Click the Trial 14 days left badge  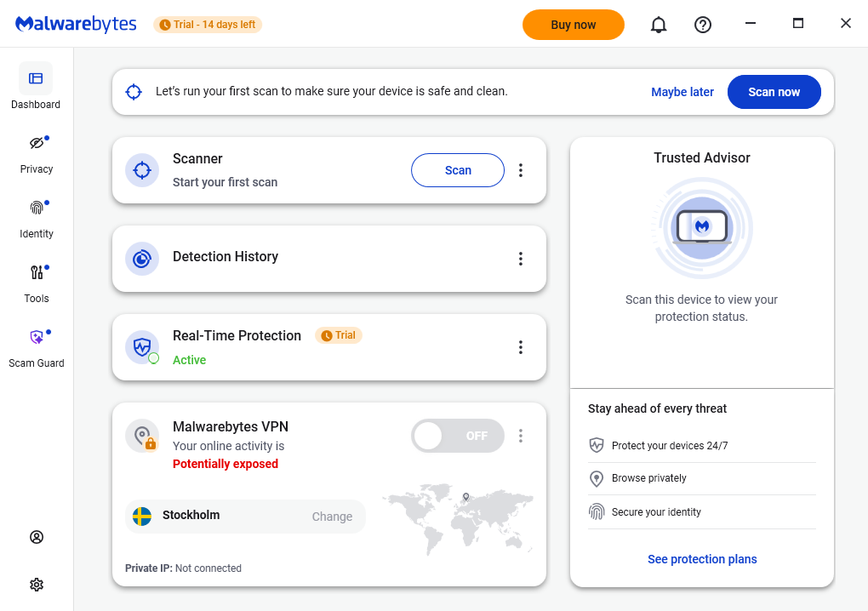(208, 25)
